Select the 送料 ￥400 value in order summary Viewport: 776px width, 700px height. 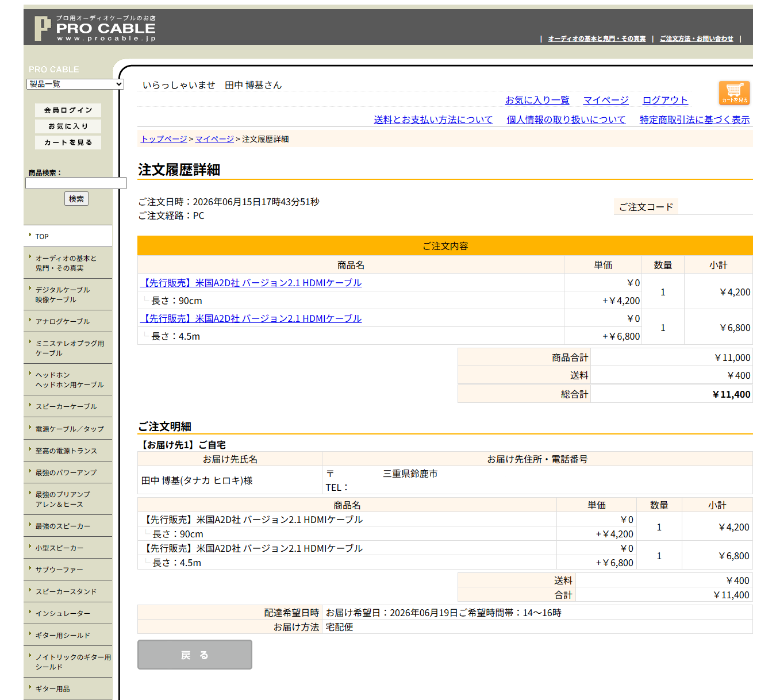pyautogui.click(x=739, y=375)
